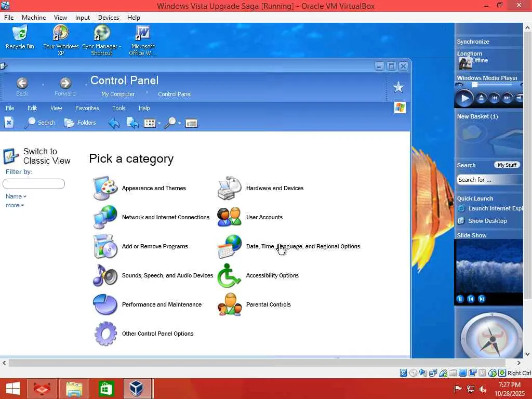The height and width of the screenshot is (399, 532).
Task: Open Sync Manager shortcut on desktop
Action: [102, 40]
